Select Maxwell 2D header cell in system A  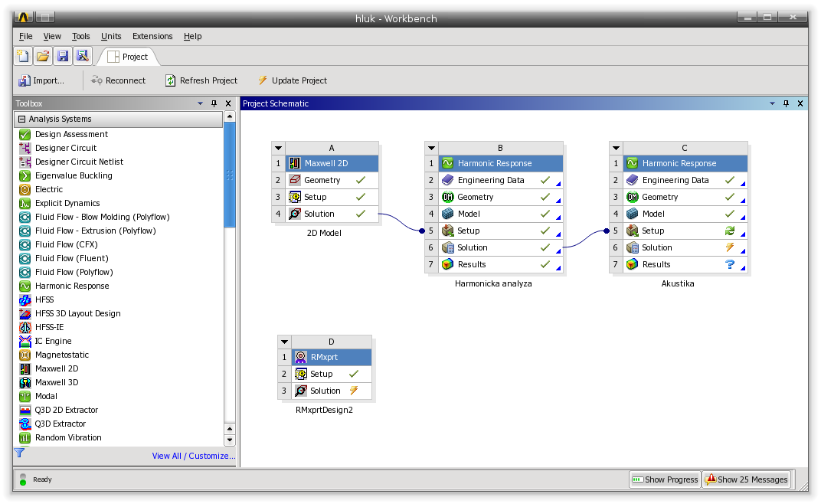[332, 163]
